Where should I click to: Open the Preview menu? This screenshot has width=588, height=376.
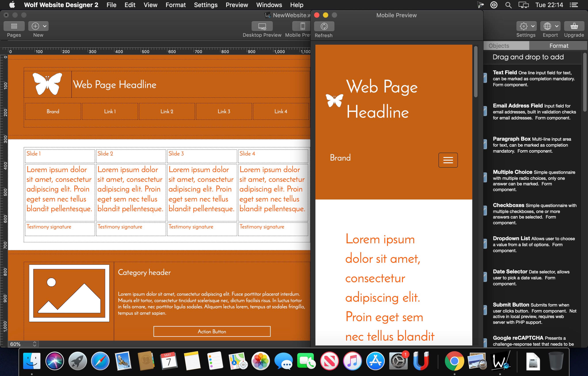[237, 5]
